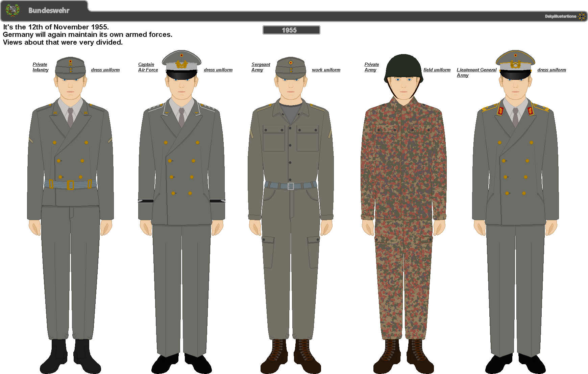Click the Infantry Private's field cap

pos(70,68)
